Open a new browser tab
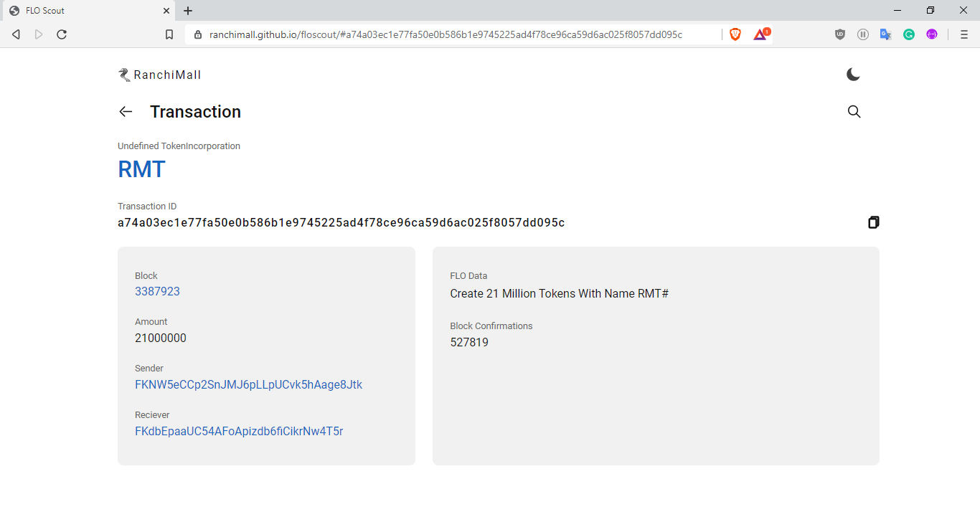The width and height of the screenshot is (980, 522). point(188,11)
